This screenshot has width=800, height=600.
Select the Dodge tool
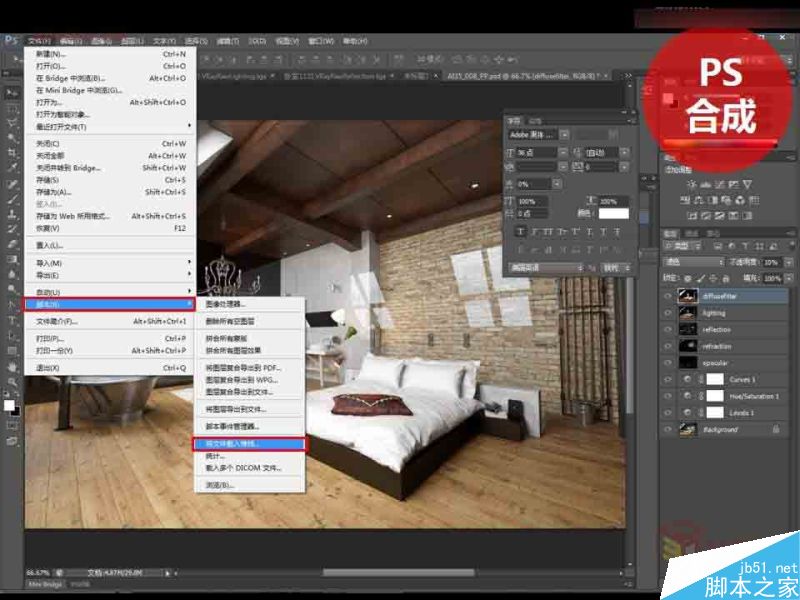(12, 288)
